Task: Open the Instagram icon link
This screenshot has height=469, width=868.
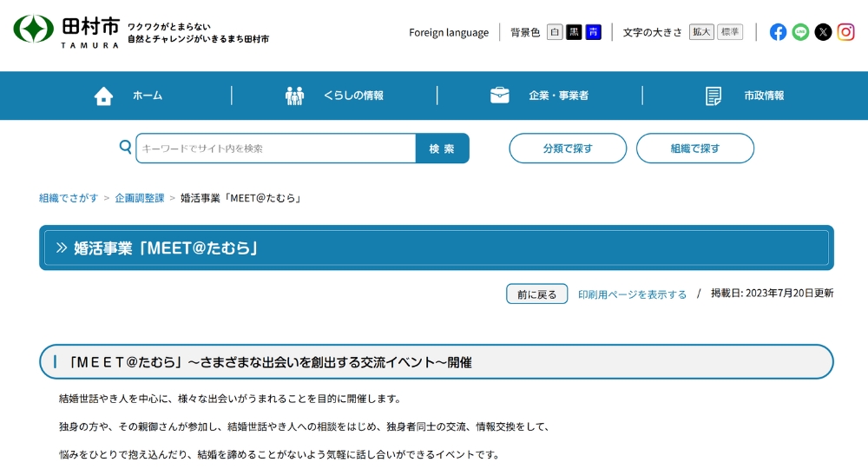Action: [845, 32]
